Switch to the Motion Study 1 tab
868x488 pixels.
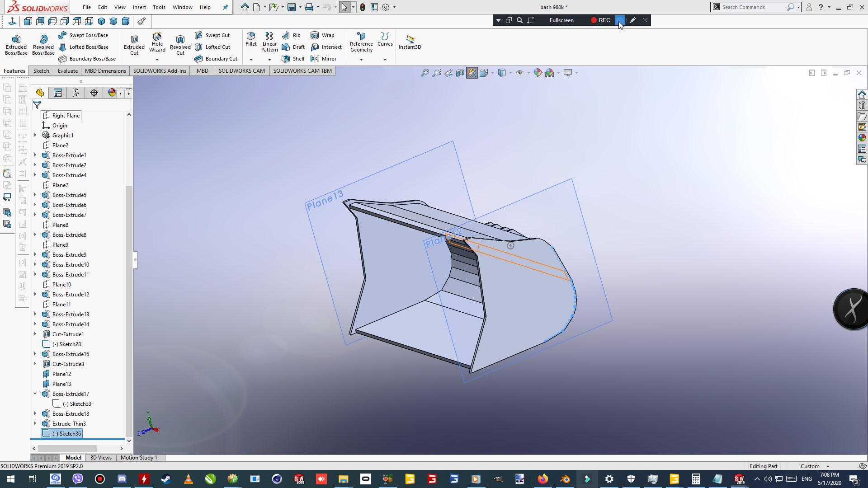point(139,458)
